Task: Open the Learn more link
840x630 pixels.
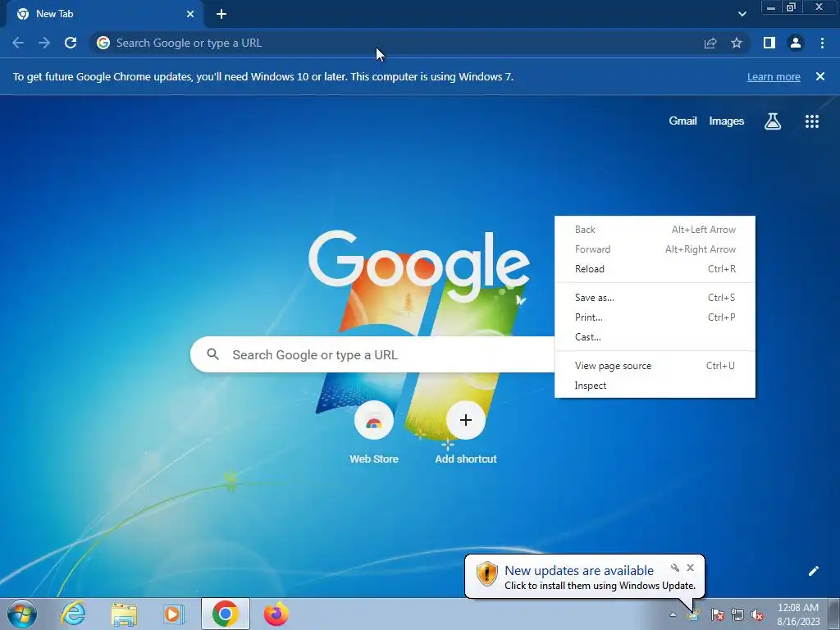Action: 774,76
